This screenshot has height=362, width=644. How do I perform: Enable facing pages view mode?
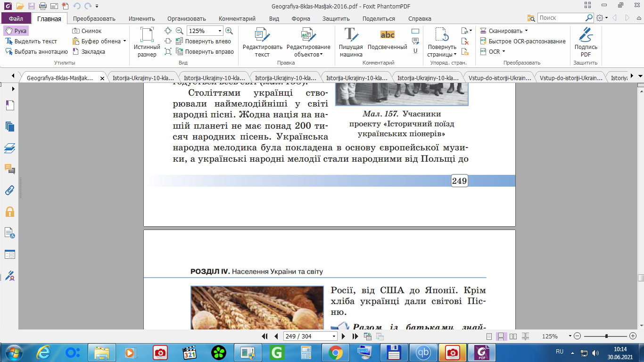[x=513, y=337]
